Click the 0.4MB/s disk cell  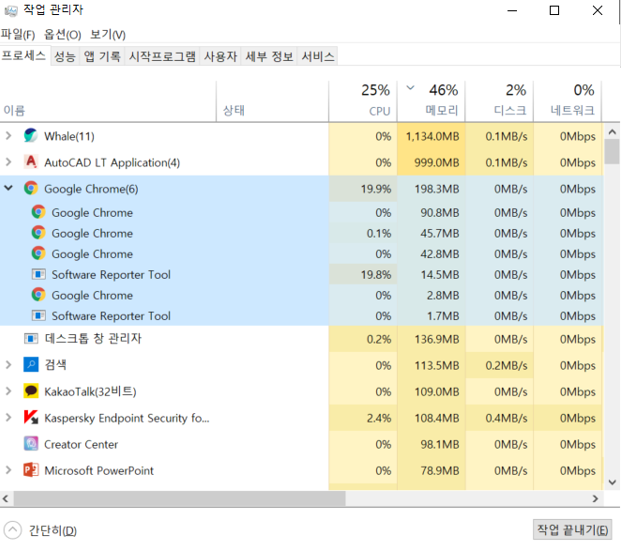499,418
